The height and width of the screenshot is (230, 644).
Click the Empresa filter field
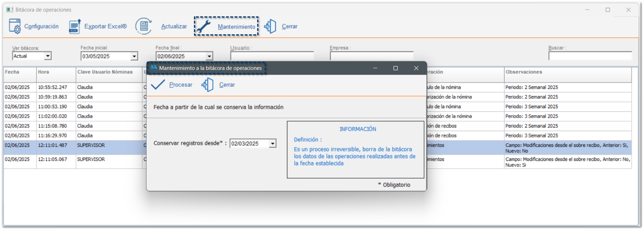(x=372, y=56)
